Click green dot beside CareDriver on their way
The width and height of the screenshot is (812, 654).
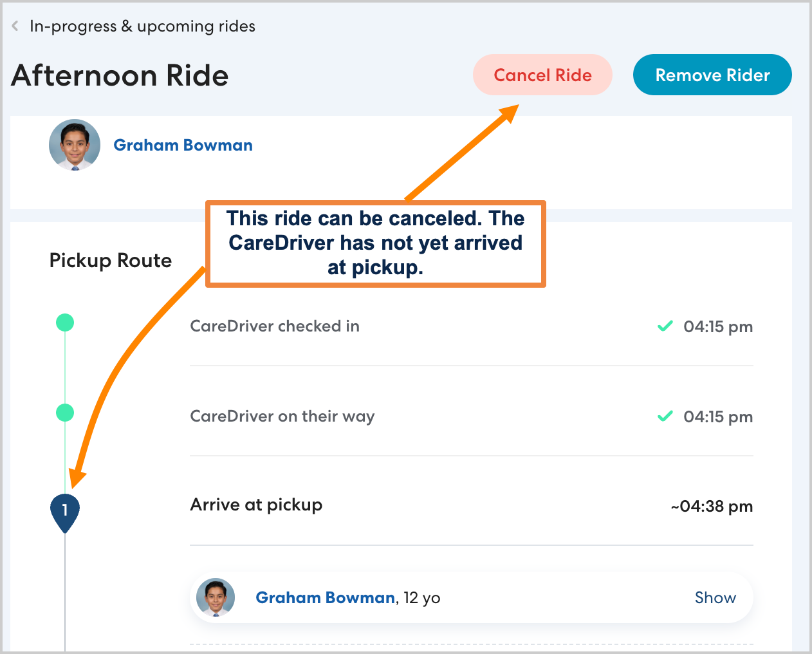pos(65,413)
